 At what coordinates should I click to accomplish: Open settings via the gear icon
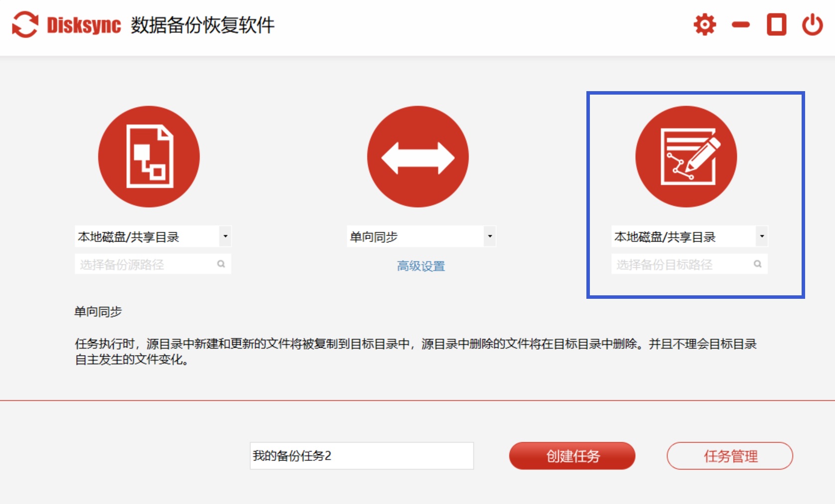click(x=704, y=24)
